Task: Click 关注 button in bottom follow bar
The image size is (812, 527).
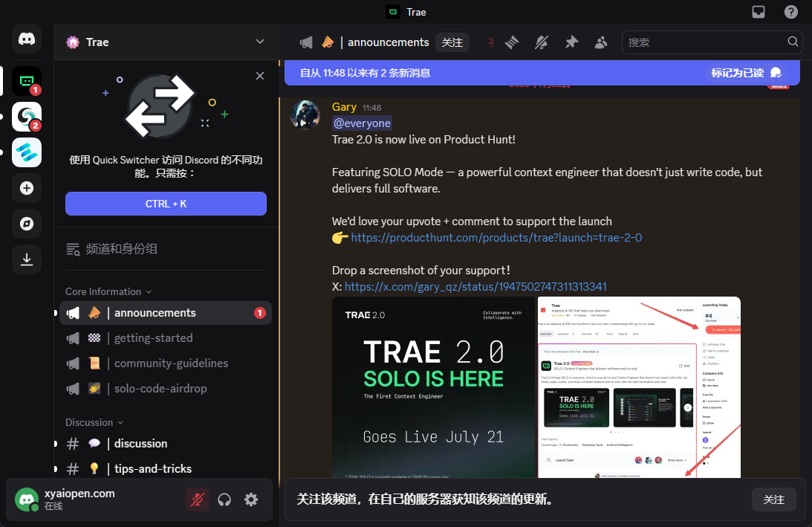Action: click(x=773, y=499)
